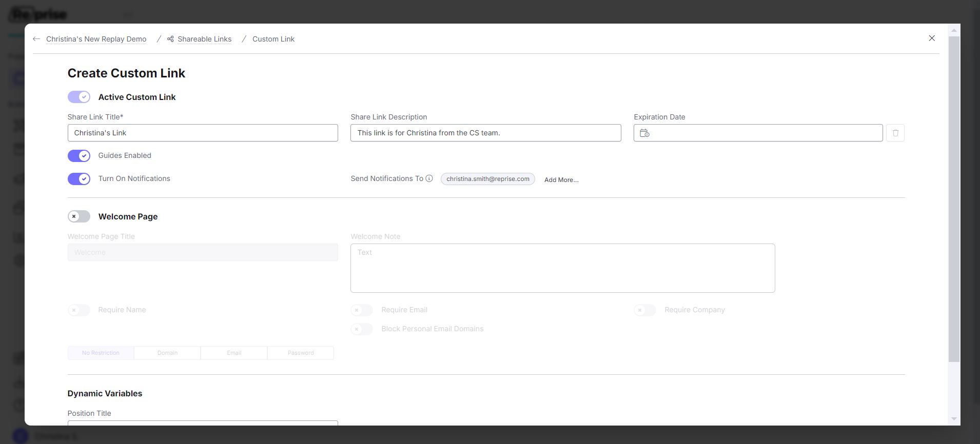This screenshot has width=980, height=444.
Task: Select the Email restriction tab
Action: click(x=234, y=353)
